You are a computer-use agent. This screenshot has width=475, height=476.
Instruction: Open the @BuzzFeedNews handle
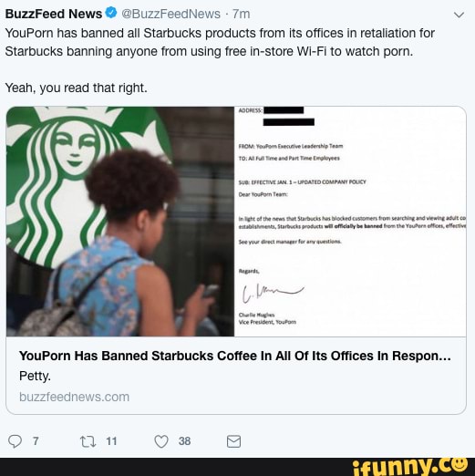pyautogui.click(x=170, y=14)
